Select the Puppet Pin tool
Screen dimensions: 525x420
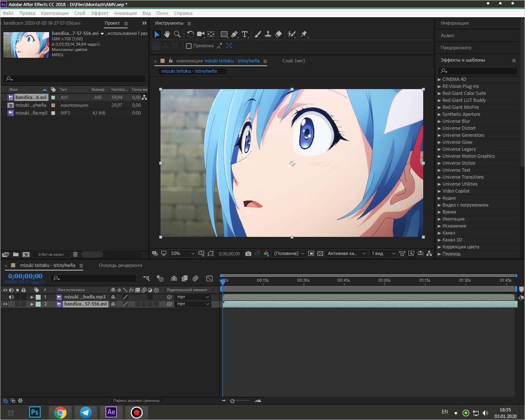pos(304,34)
